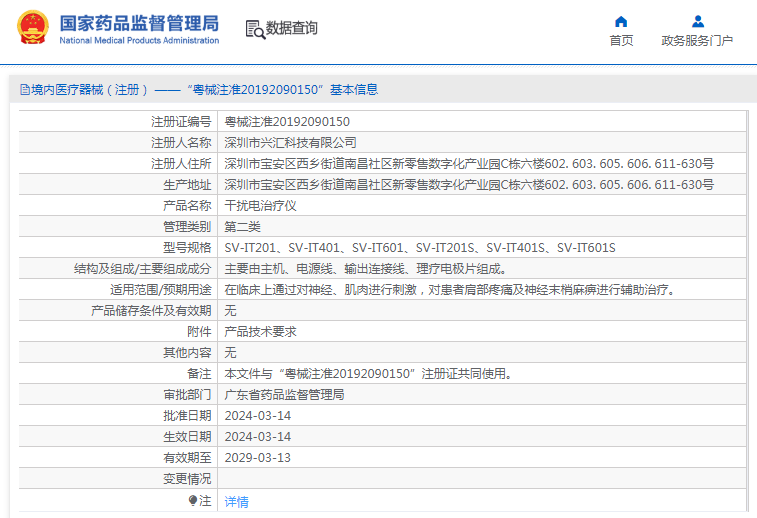The width and height of the screenshot is (757, 518).
Task: Click the product name 干扰电治疗仪
Action: (x=260, y=206)
